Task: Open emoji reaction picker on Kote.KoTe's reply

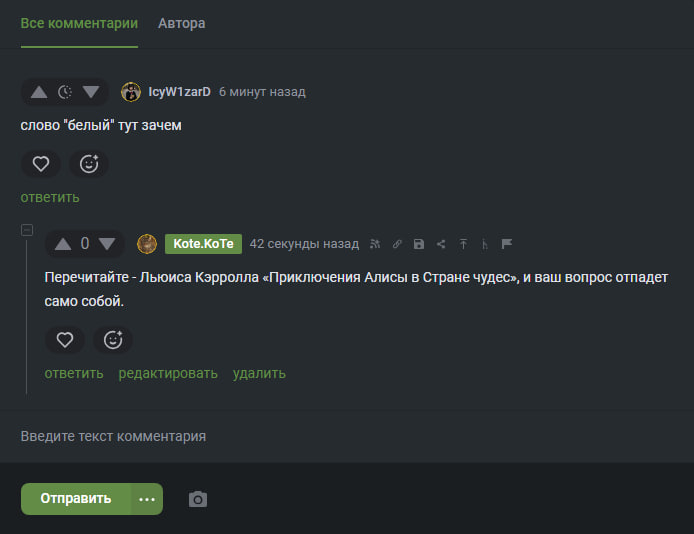Action: point(113,340)
